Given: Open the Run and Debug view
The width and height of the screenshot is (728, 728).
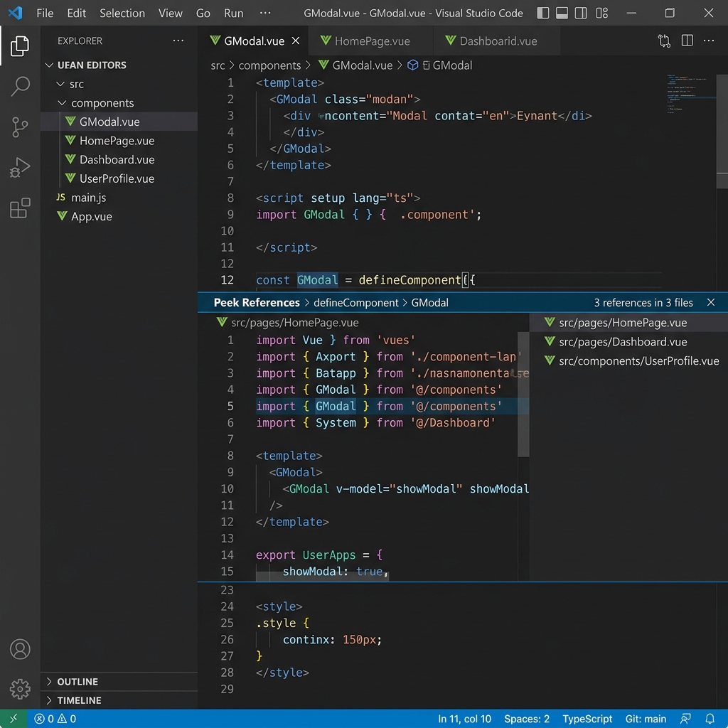Looking at the screenshot, I should coord(19,167).
